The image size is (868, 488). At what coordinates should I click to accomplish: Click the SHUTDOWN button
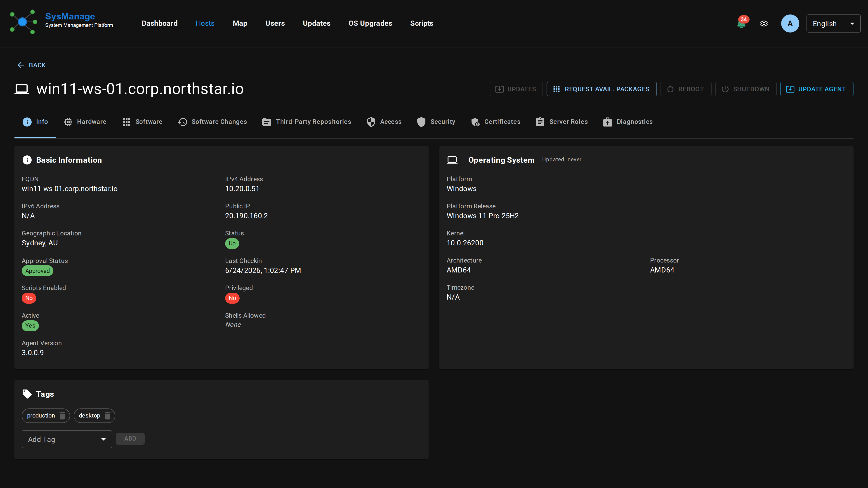746,89
